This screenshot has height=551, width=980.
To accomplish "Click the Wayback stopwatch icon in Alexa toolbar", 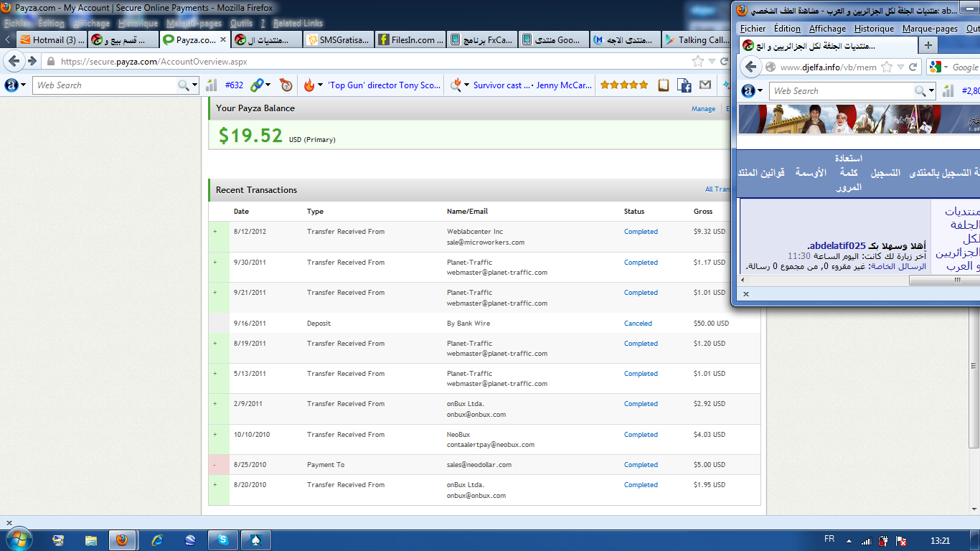I will tap(286, 85).
